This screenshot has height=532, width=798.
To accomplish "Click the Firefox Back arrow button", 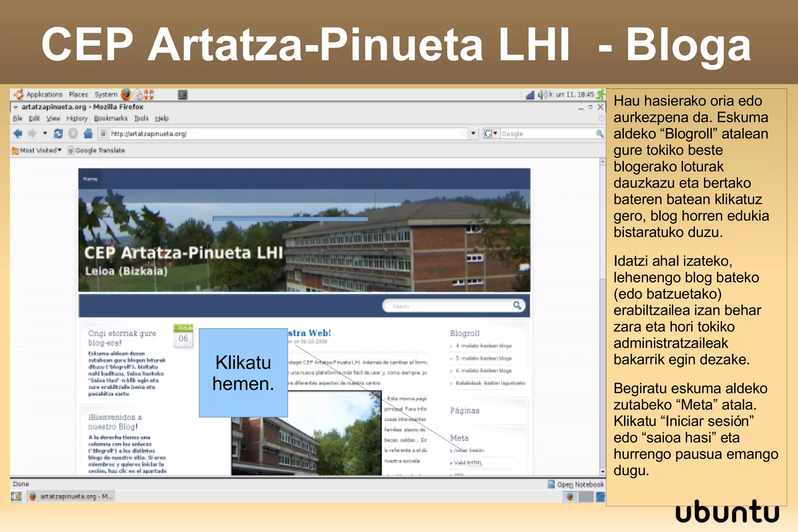I will [18, 134].
